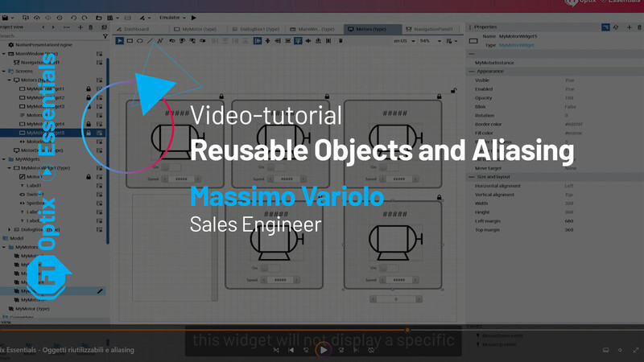Open the Emulator dropdown
The image size is (644, 362).
coord(171,17)
